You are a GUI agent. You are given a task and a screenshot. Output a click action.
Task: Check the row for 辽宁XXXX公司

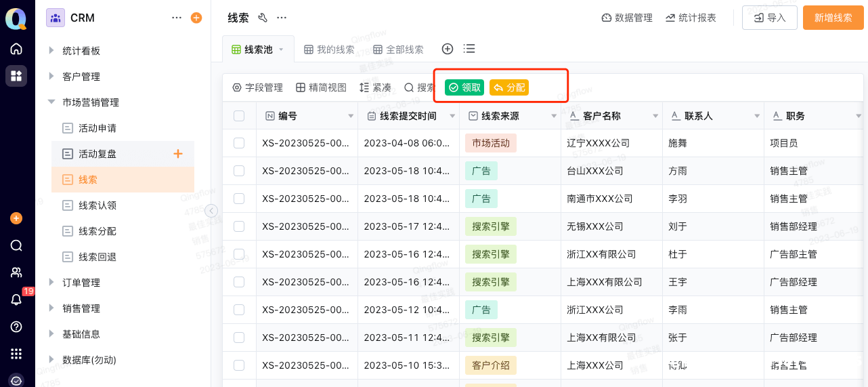pyautogui.click(x=239, y=143)
